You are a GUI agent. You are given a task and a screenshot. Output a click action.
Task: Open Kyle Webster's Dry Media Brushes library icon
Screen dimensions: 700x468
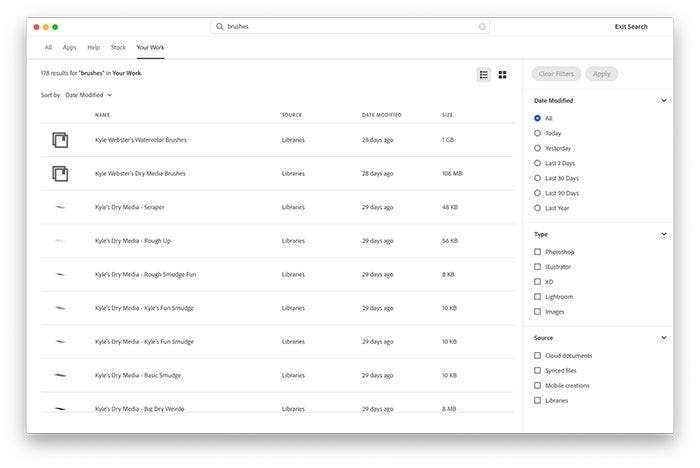(60, 173)
